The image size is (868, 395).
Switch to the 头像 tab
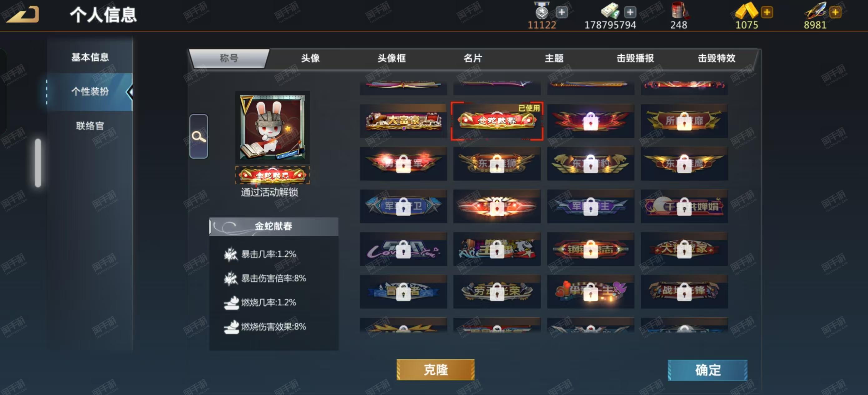310,58
